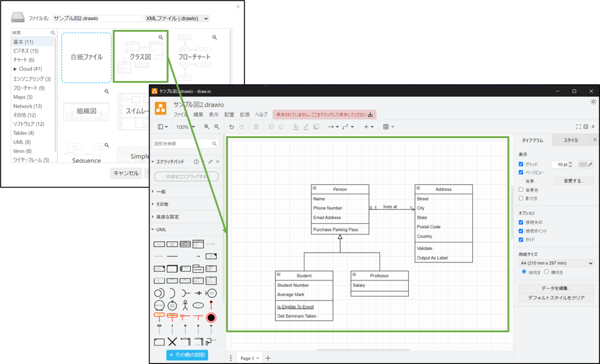Enable the 影付き checkbox
The height and width of the screenshot is (364, 600).
521,198
